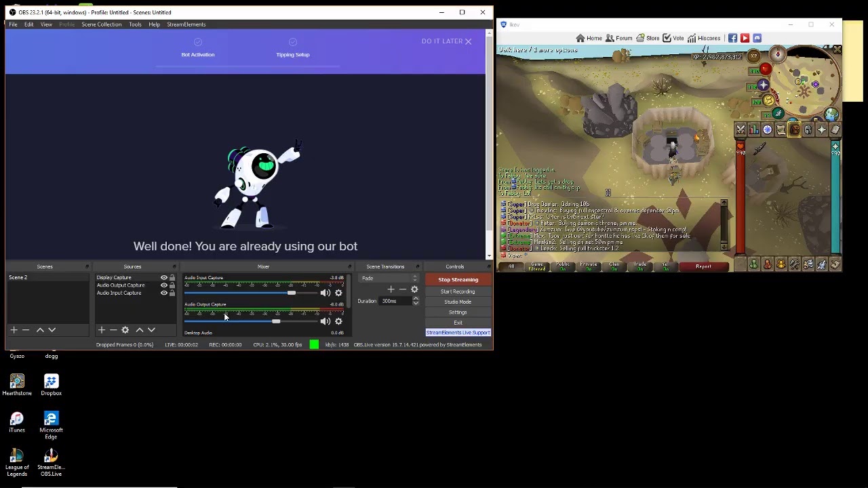This screenshot has width=868, height=488.
Task: Click Audio Output Capture volume slider handle
Action: (276, 321)
